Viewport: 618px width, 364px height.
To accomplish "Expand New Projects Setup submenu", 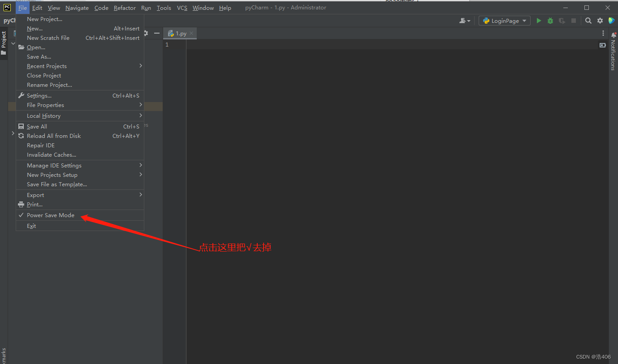I will click(x=80, y=175).
